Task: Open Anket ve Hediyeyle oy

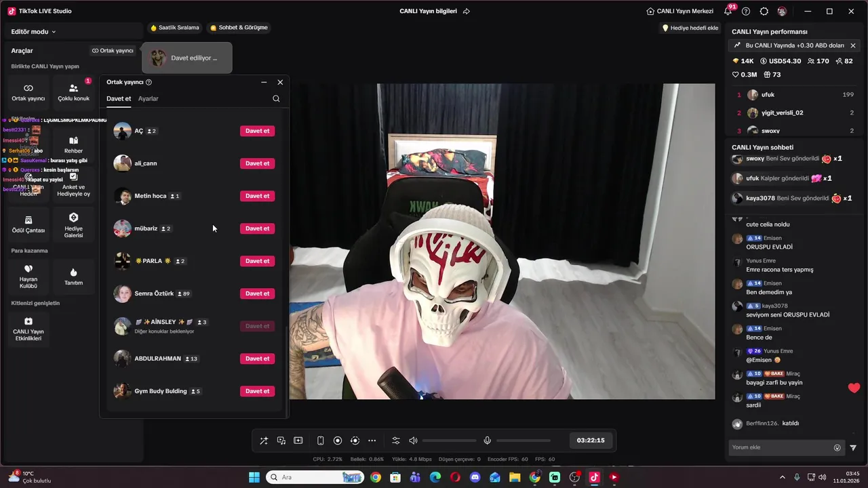Action: pyautogui.click(x=73, y=184)
